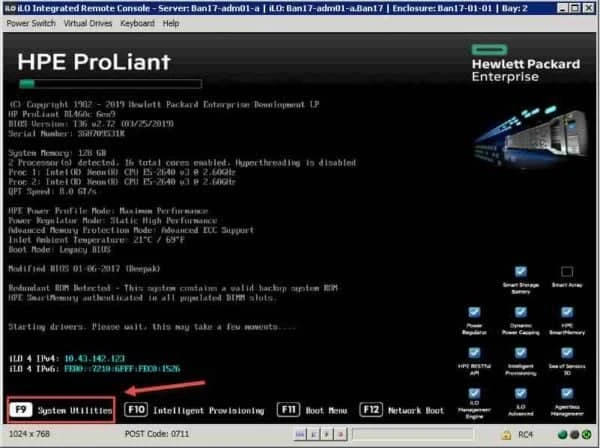The height and width of the screenshot is (448, 600).
Task: Click the POST Code: 0711 status text
Action: pyautogui.click(x=157, y=434)
